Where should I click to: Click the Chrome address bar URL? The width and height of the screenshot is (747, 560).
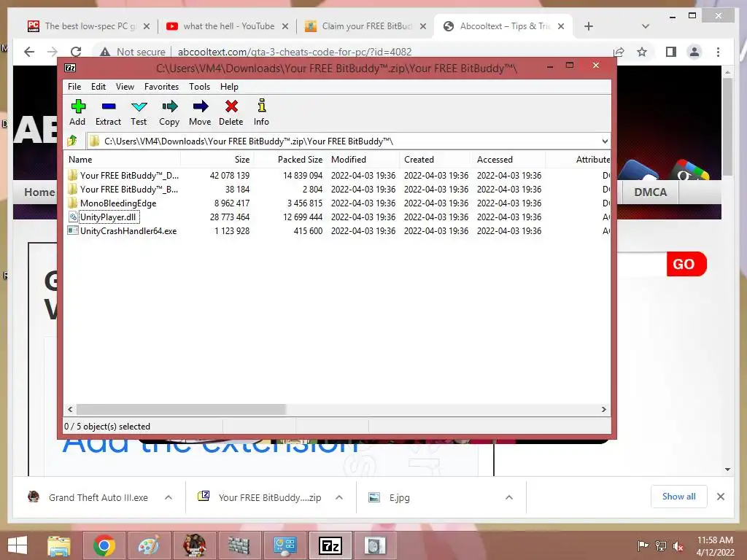pos(295,52)
